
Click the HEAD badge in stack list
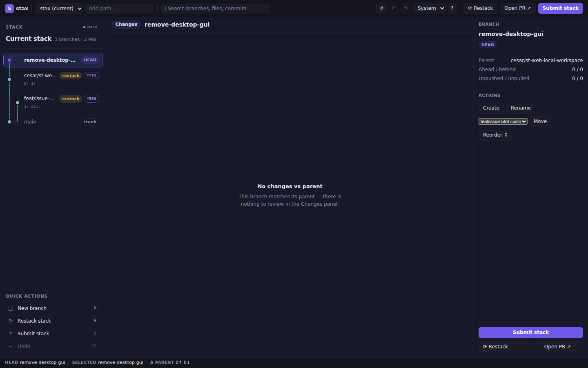[90, 60]
